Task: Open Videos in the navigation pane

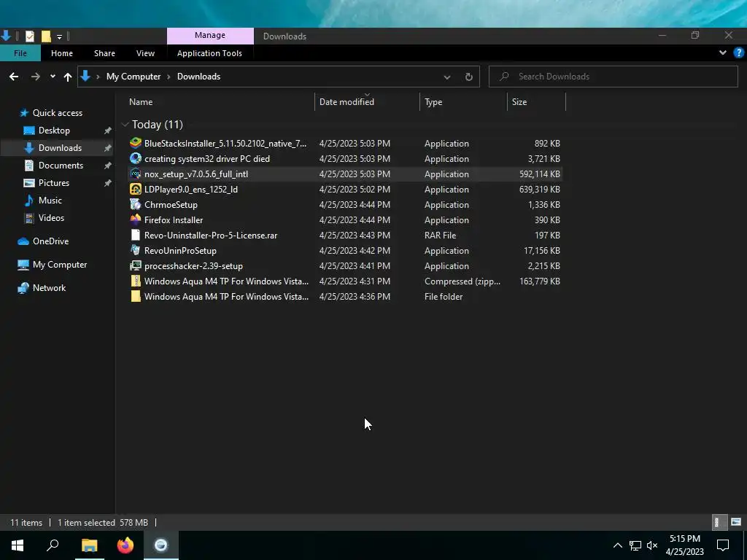Action: [x=51, y=217]
